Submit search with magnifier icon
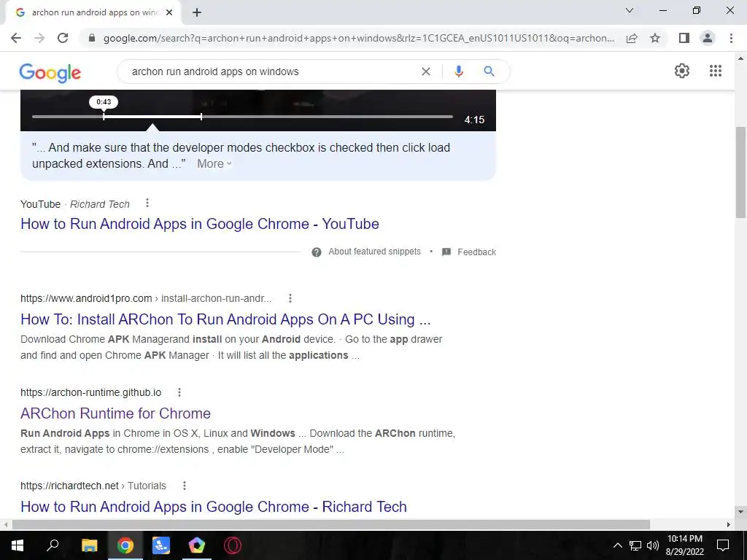The image size is (747, 560). click(489, 71)
